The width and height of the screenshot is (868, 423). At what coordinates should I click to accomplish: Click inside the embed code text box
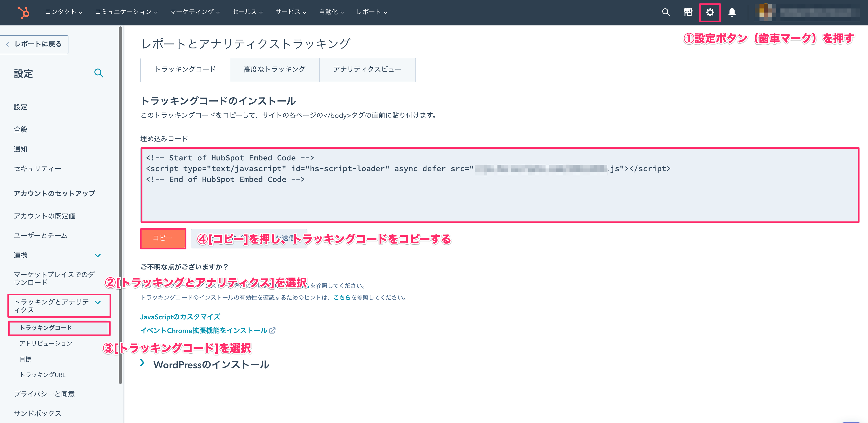(500, 185)
